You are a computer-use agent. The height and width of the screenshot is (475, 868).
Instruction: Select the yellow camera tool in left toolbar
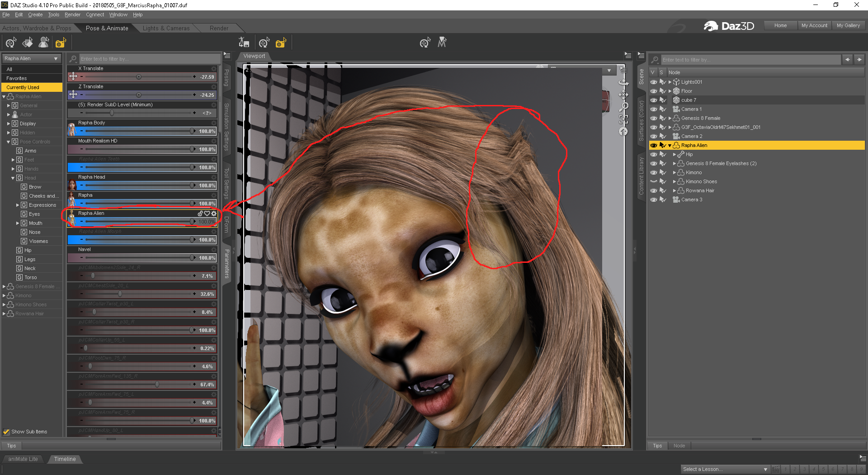coord(61,43)
